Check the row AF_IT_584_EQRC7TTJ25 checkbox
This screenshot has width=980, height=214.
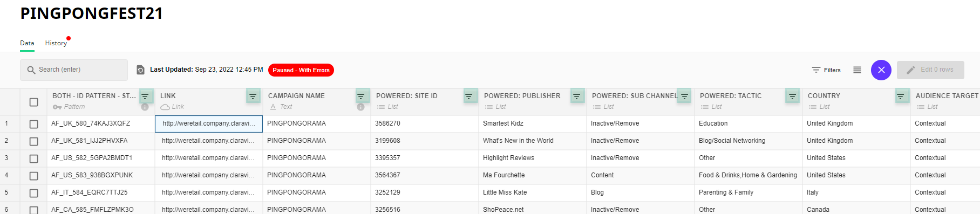click(x=34, y=193)
